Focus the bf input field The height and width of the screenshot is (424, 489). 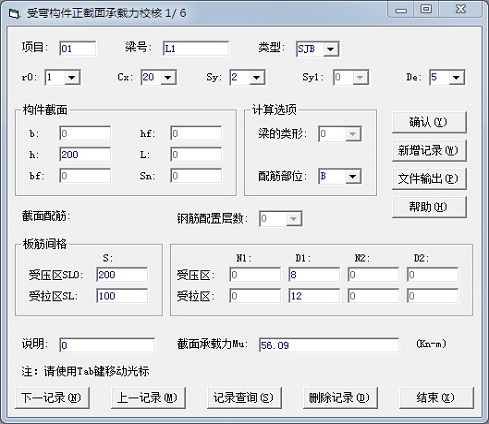point(85,176)
